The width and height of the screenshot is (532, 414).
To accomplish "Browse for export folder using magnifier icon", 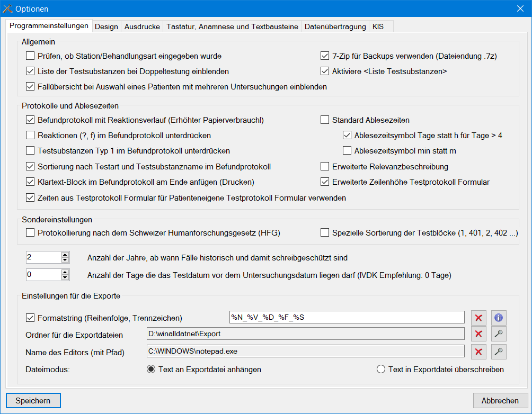I will [499, 334].
